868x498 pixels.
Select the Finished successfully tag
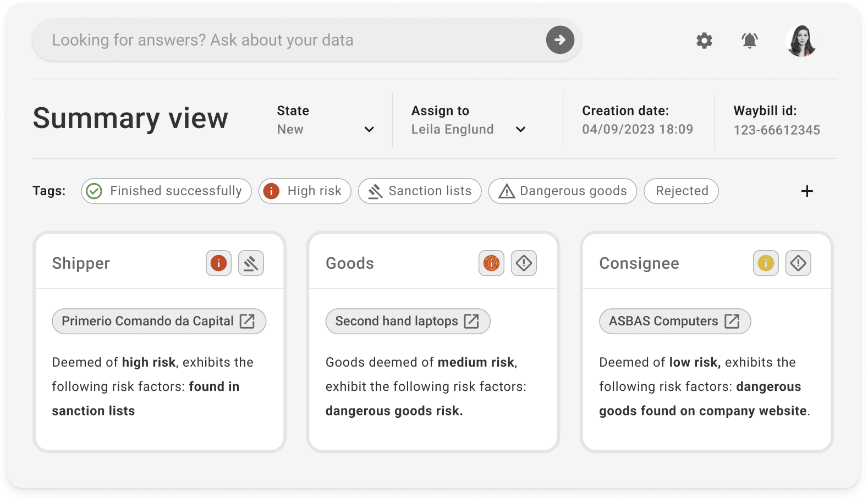166,191
